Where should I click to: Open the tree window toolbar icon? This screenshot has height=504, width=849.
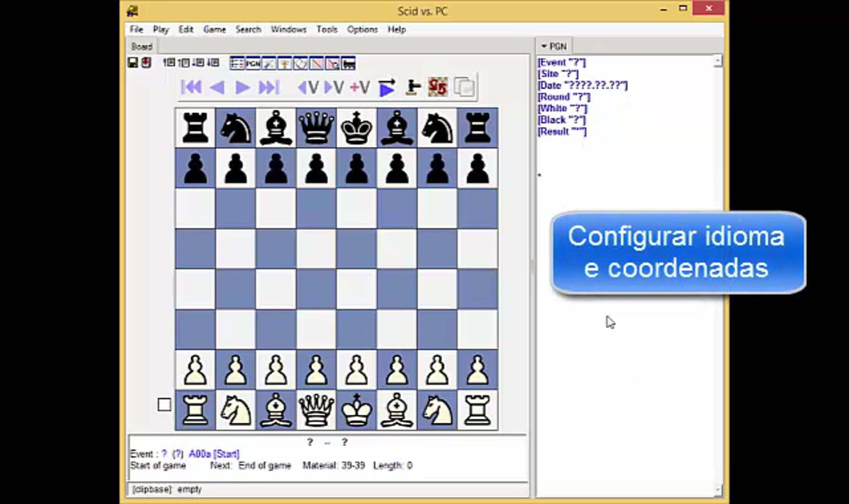coord(285,64)
